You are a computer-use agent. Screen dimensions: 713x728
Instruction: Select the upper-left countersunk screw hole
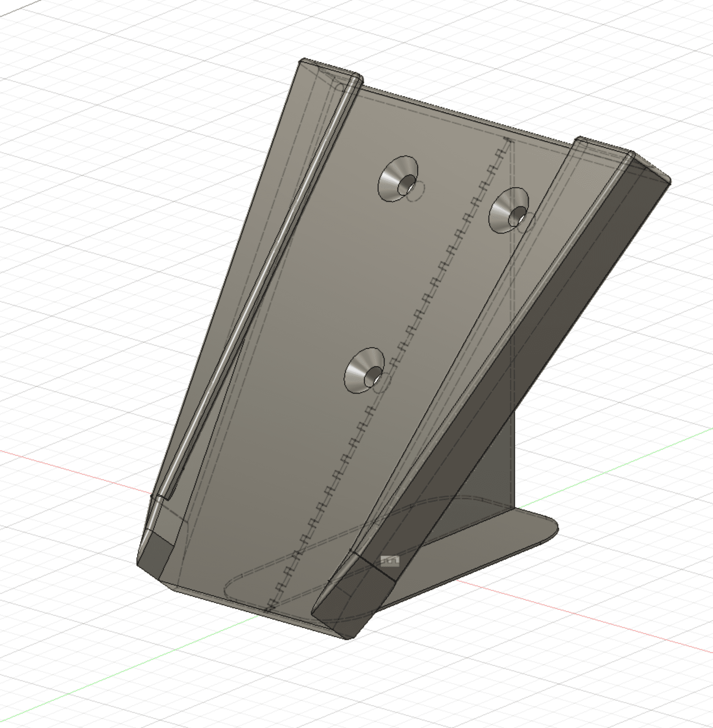click(398, 178)
